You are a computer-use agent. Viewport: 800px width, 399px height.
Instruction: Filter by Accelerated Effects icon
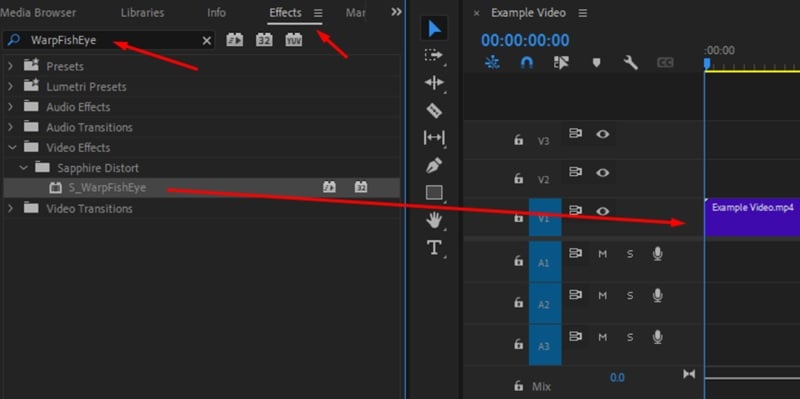coord(235,40)
